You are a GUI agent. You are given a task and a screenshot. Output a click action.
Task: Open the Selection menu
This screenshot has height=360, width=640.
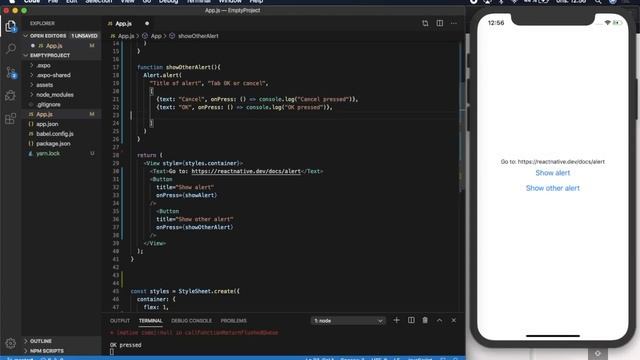coord(98,2)
